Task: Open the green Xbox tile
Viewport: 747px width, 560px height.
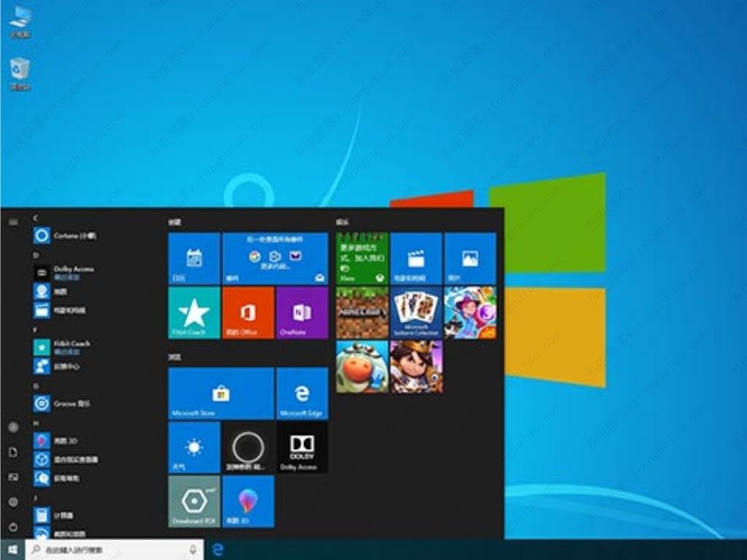Action: click(x=362, y=259)
